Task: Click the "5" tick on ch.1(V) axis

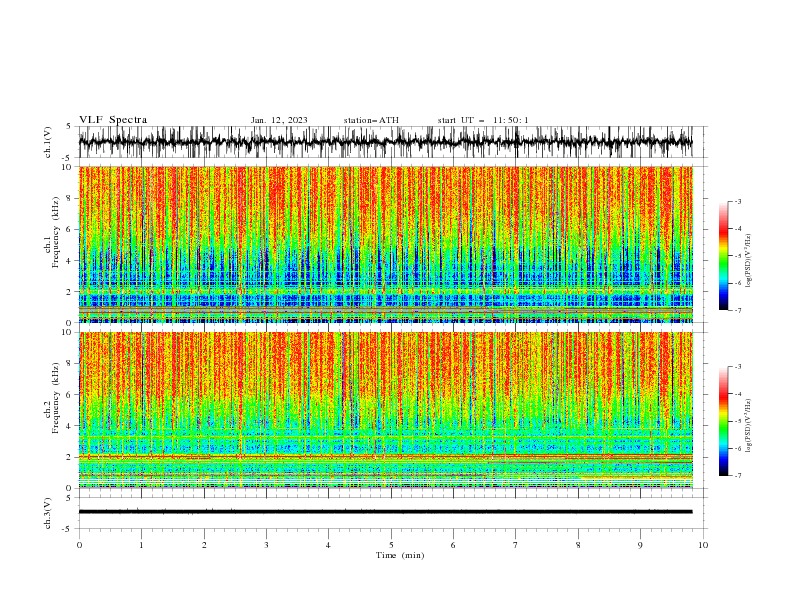Action: pos(69,126)
